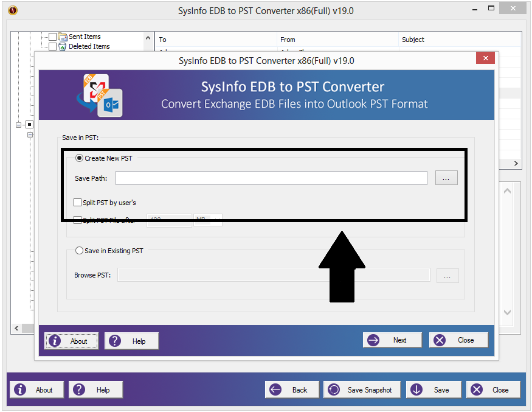Click the Save Path input field
The image size is (532, 412).
tap(271, 178)
